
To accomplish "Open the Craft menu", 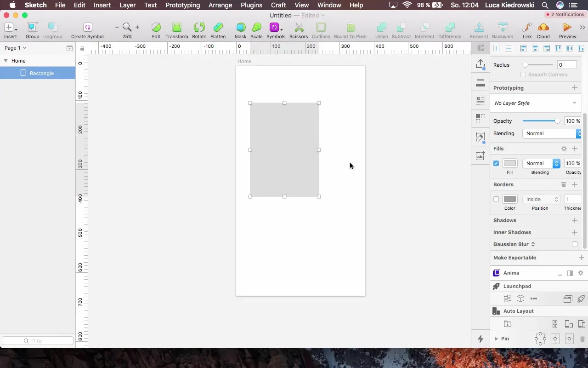I will pyautogui.click(x=278, y=5).
